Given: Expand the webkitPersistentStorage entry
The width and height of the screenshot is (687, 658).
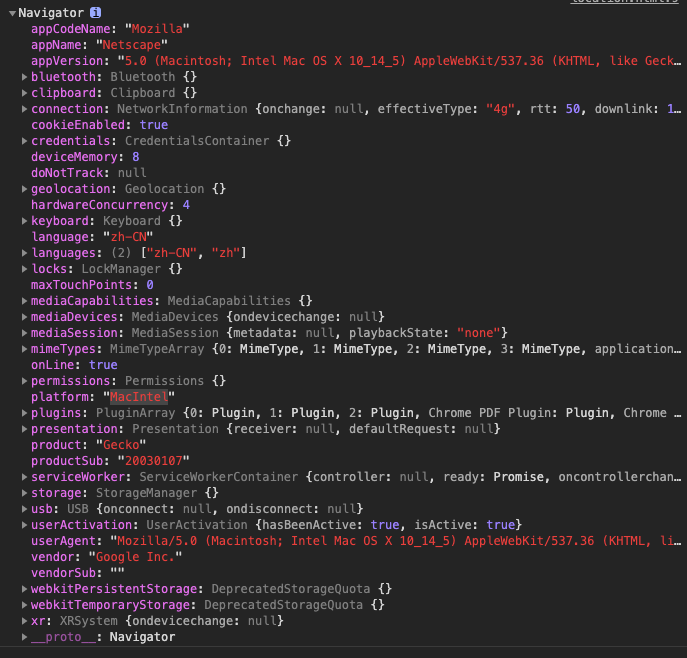Looking at the screenshot, I should (25, 589).
